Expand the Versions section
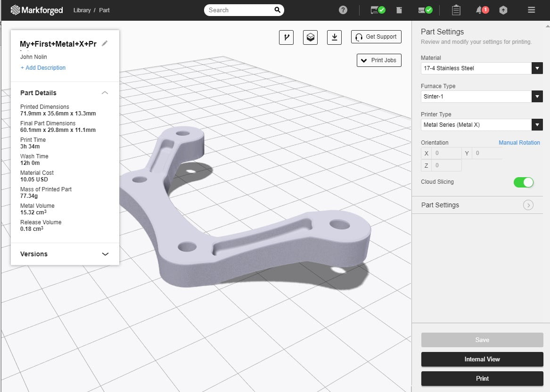 (x=105, y=254)
